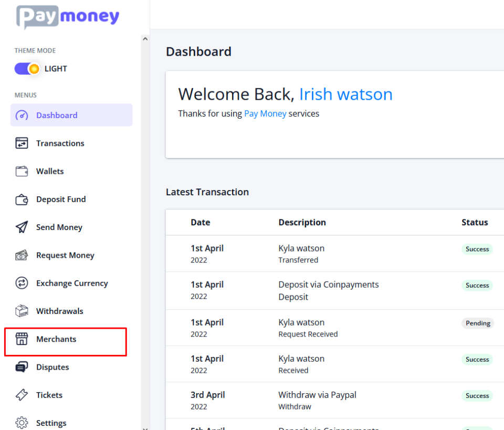Viewport: 504px width, 430px height.
Task: Click the Settings gear icon
Action: 22,423
